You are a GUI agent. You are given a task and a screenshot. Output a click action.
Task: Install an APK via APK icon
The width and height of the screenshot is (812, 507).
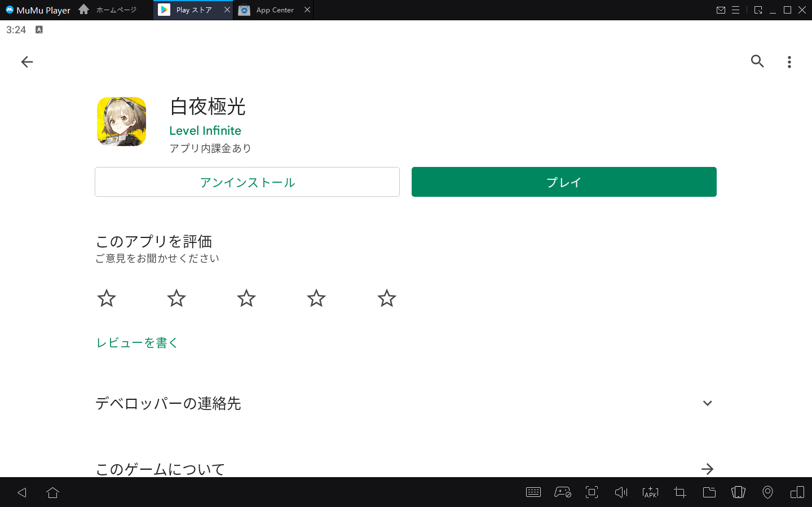(651, 492)
